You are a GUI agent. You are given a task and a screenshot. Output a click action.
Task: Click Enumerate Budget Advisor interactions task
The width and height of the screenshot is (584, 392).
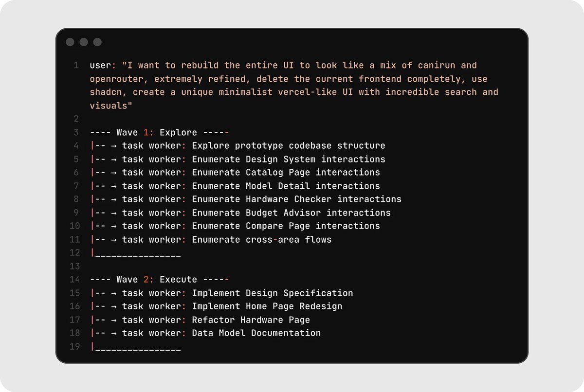[291, 213]
